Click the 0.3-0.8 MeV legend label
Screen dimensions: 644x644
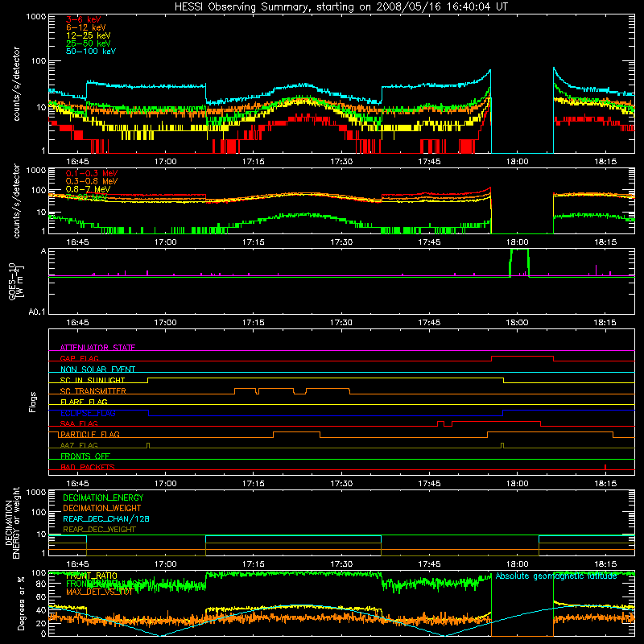[x=92, y=181]
